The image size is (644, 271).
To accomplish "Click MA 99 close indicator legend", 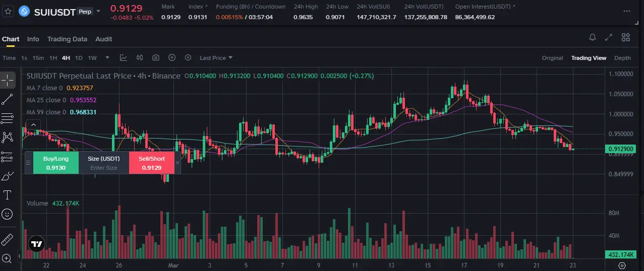I will (x=61, y=112).
